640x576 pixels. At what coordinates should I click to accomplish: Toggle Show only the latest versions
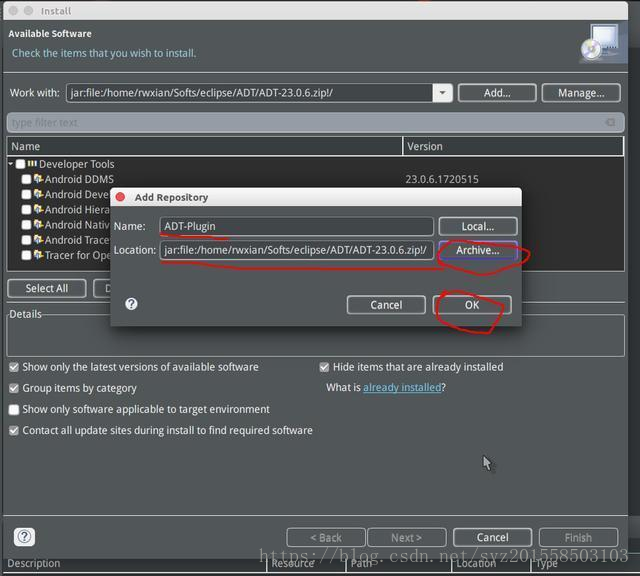pyautogui.click(x=14, y=367)
